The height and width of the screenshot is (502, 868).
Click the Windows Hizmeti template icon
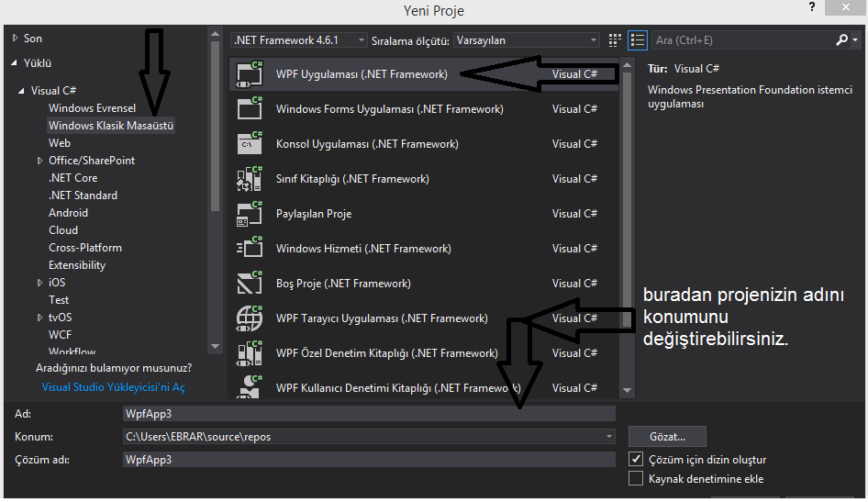click(x=250, y=249)
